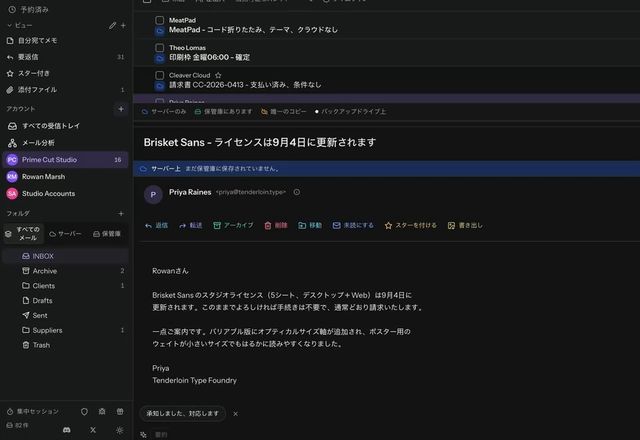640x440 pixels.
Task: Open the 印刷枠 金曜06:00 email
Action: pyautogui.click(x=209, y=57)
